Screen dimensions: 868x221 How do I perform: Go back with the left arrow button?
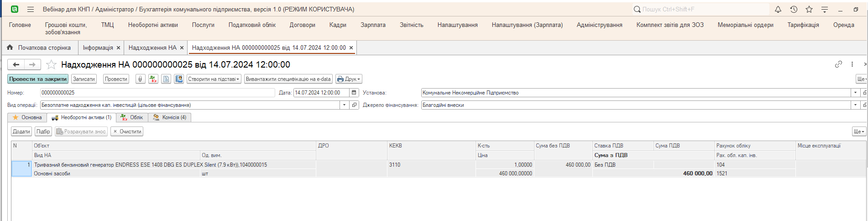(x=16, y=65)
